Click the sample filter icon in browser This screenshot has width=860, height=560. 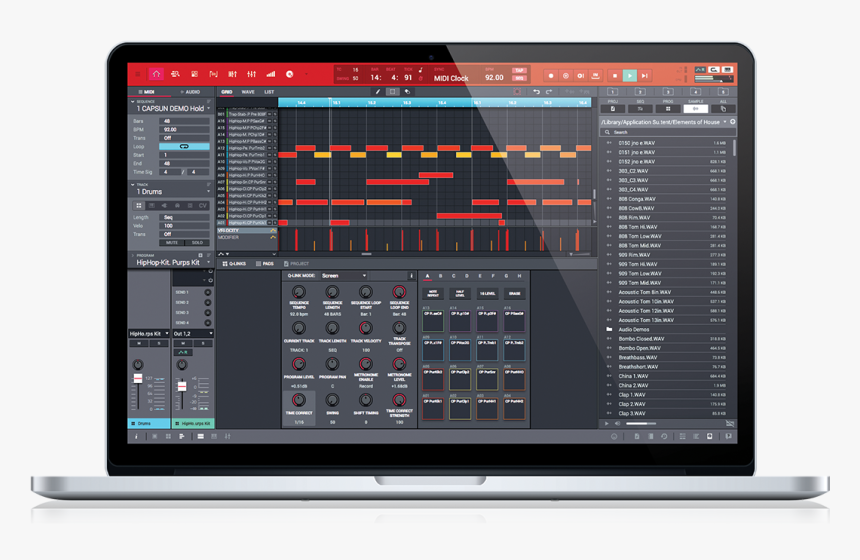point(695,109)
